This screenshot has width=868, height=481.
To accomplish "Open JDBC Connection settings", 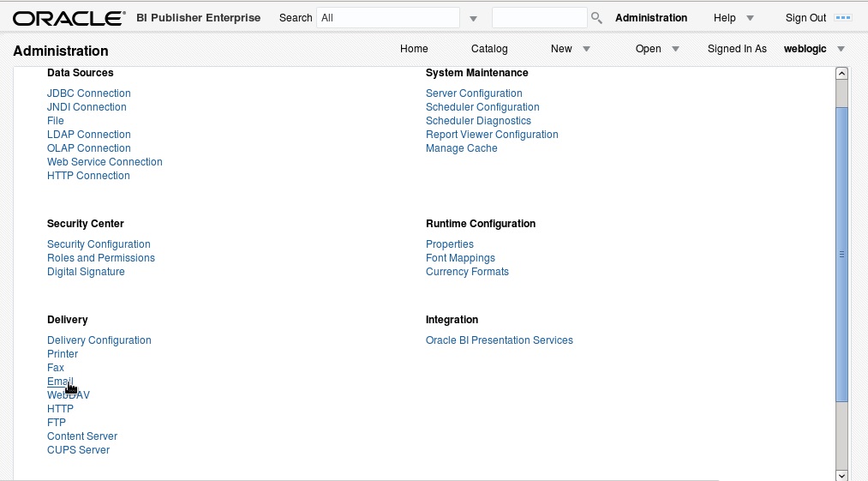I will [88, 93].
